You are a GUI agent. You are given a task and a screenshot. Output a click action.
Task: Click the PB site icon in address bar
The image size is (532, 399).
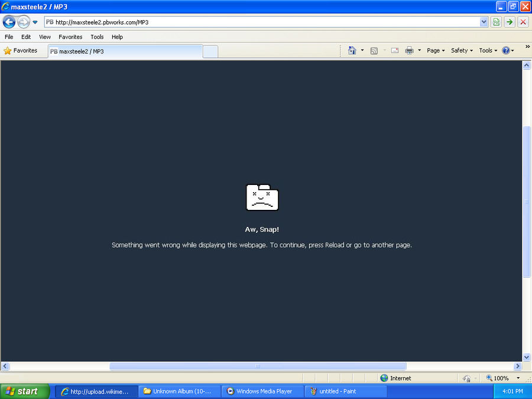click(50, 22)
